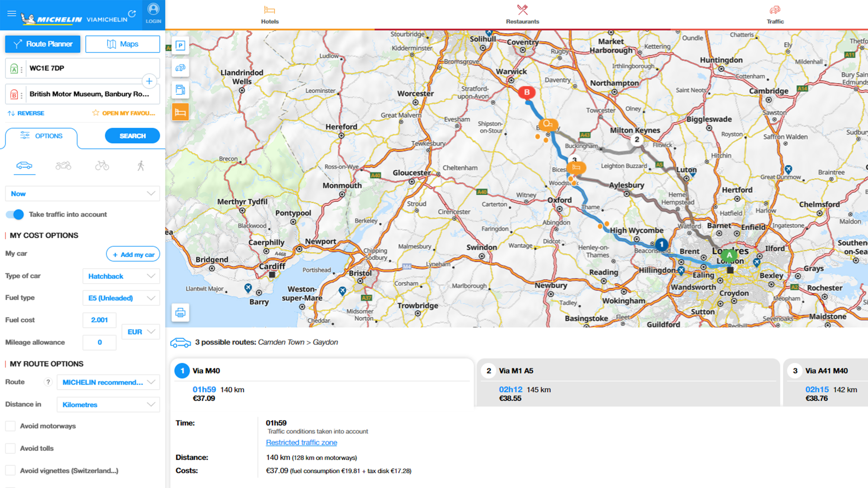
Task: Show petrol stations on map
Action: (x=180, y=89)
